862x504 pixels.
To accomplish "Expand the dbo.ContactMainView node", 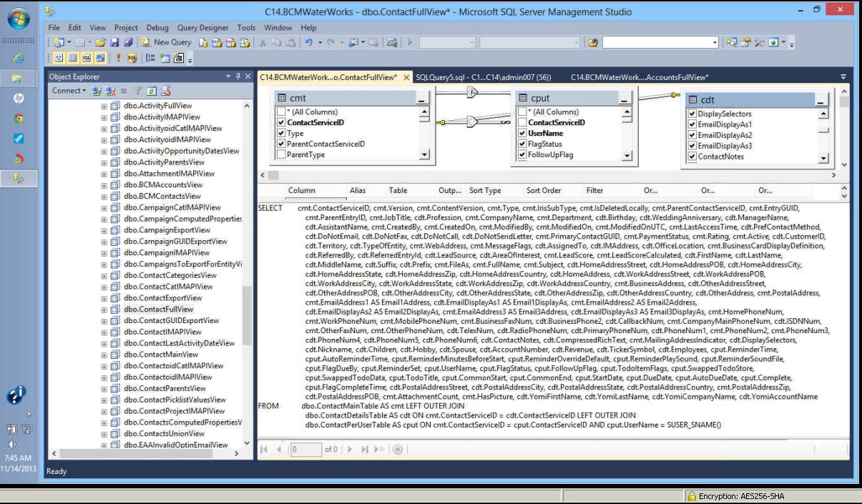I will pyautogui.click(x=104, y=355).
